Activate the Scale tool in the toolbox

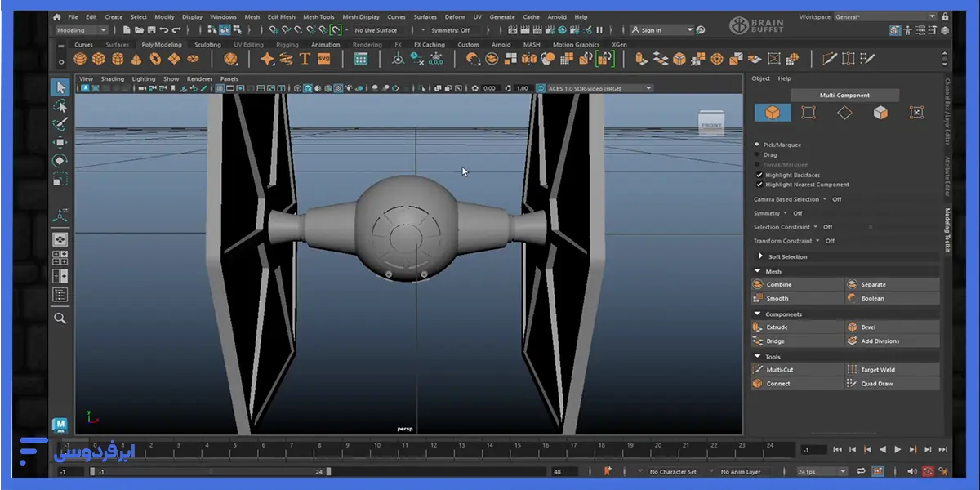tap(60, 179)
